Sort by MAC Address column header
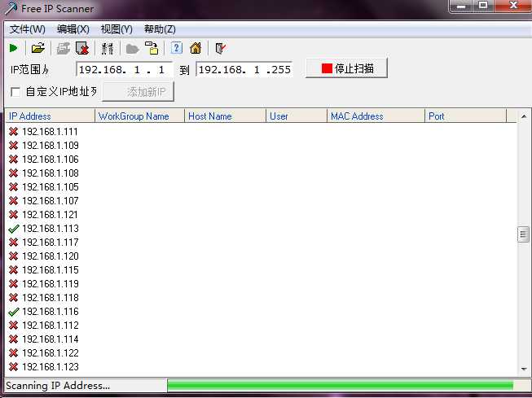The image size is (532, 398). (x=376, y=116)
